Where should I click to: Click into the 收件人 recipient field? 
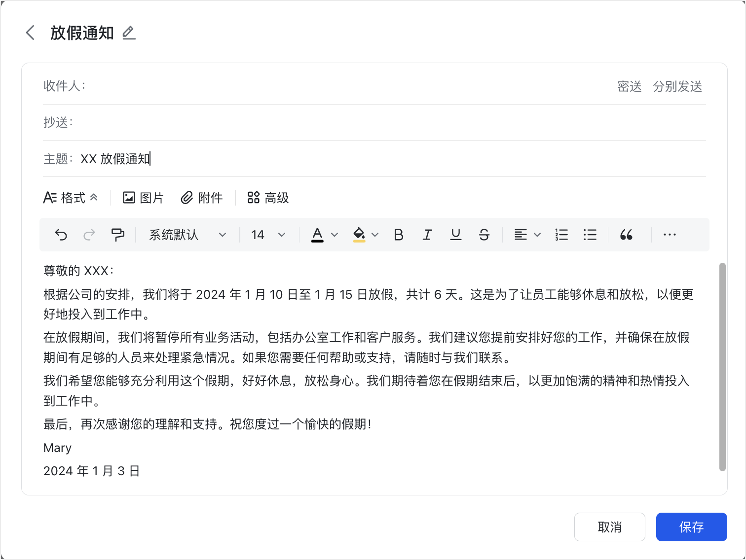pos(345,86)
